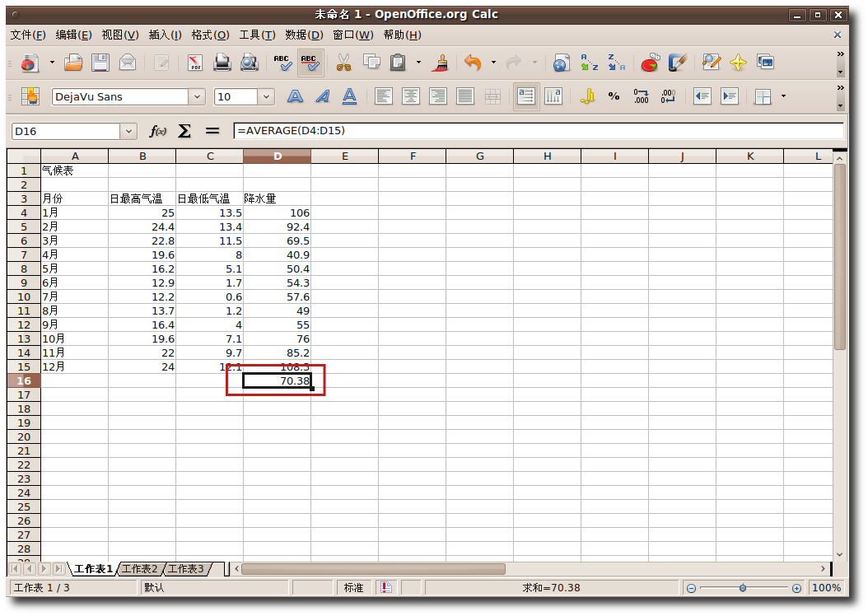Send document as e-mail icon
This screenshot has width=868, height=616.
tap(128, 63)
